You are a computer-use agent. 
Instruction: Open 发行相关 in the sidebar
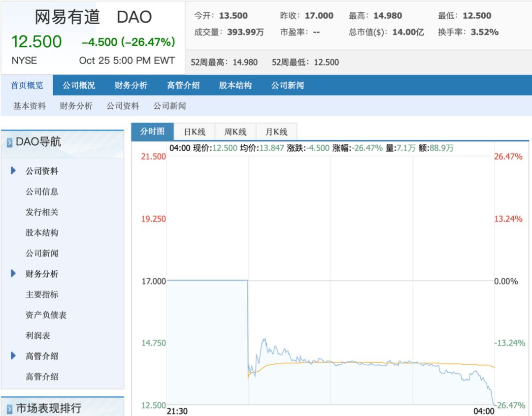[42, 212]
